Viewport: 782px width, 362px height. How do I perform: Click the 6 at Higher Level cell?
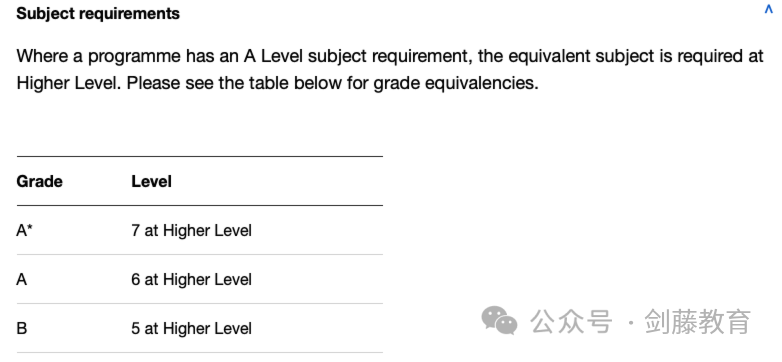[x=192, y=279]
